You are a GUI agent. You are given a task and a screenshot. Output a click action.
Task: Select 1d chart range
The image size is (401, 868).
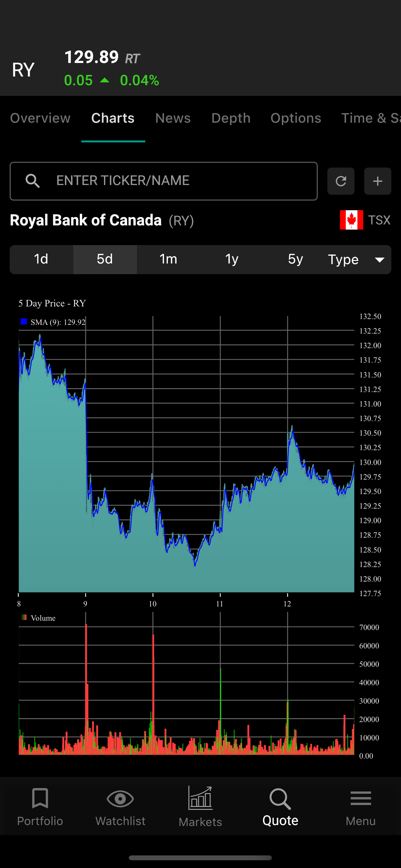click(x=41, y=259)
